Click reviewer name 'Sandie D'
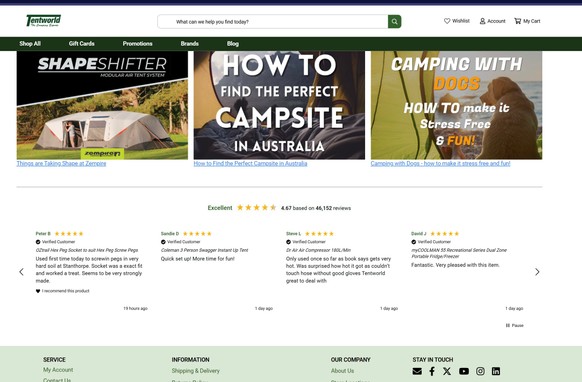582x382 pixels. [x=170, y=234]
